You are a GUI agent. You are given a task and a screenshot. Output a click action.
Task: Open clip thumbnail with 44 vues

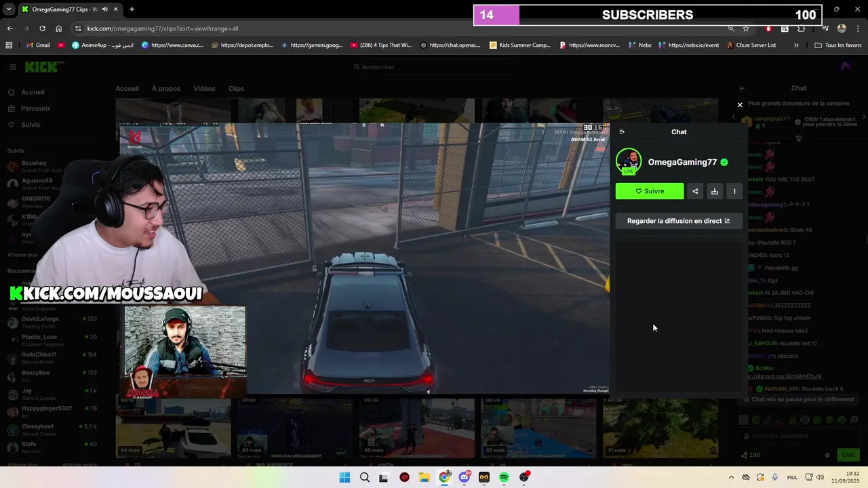point(173,428)
